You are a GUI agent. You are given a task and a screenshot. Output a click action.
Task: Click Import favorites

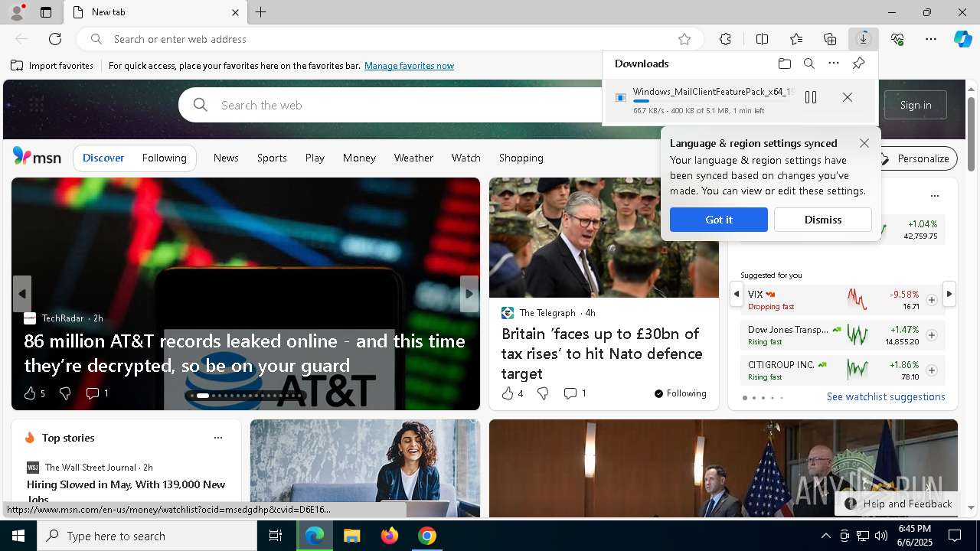click(x=52, y=66)
